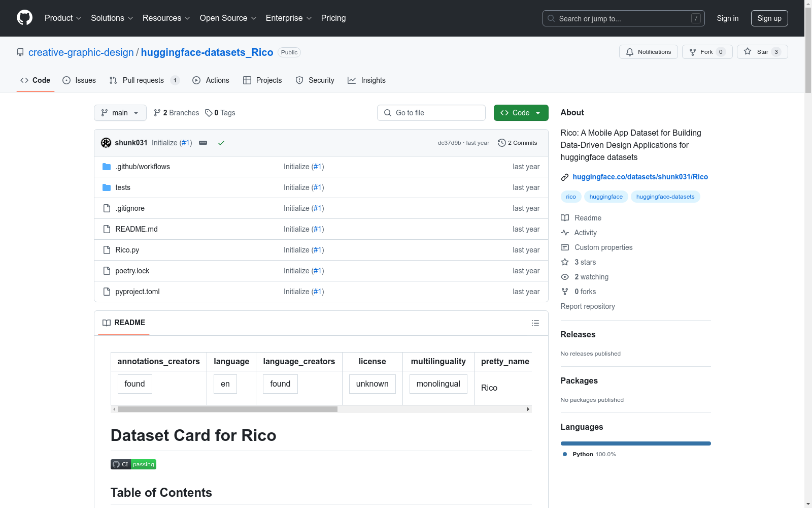
Task: Click the book icon beside Readme
Action: [565, 218]
